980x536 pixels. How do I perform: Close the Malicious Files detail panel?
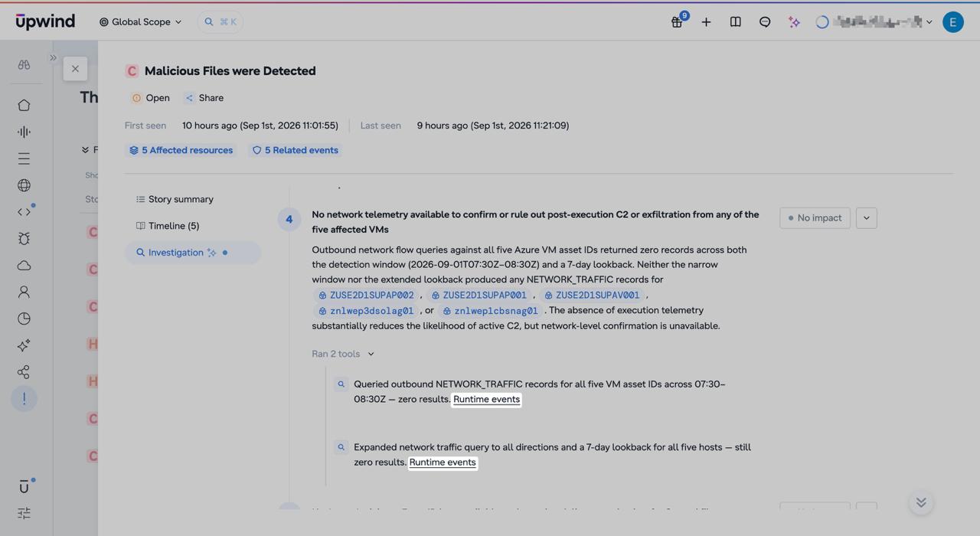point(75,69)
